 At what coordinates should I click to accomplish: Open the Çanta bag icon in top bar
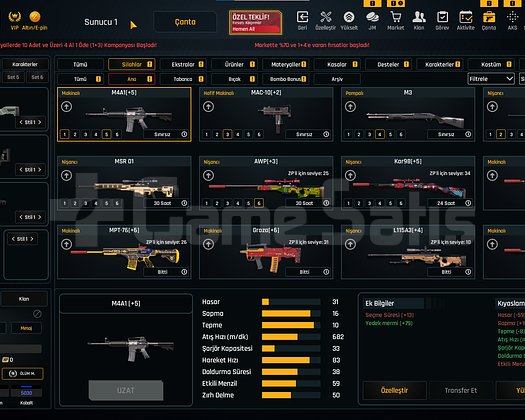tap(489, 20)
